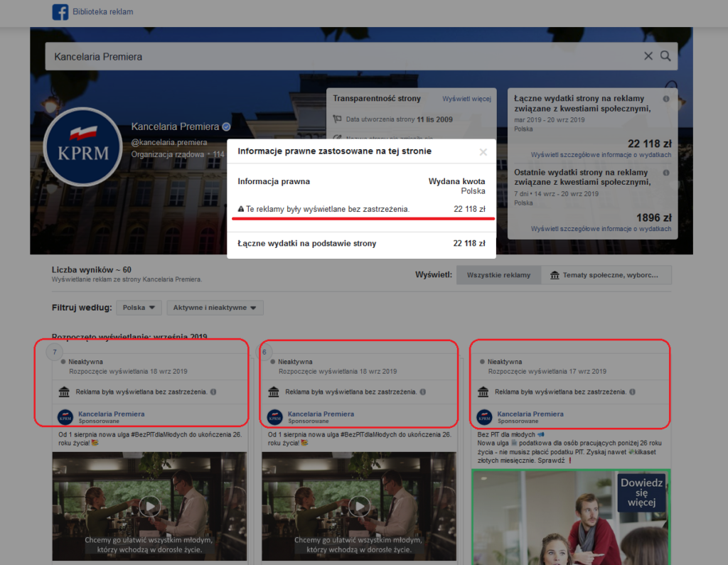Click the verified badge next to Kancelaria Premiera
The image size is (728, 565).
(226, 127)
